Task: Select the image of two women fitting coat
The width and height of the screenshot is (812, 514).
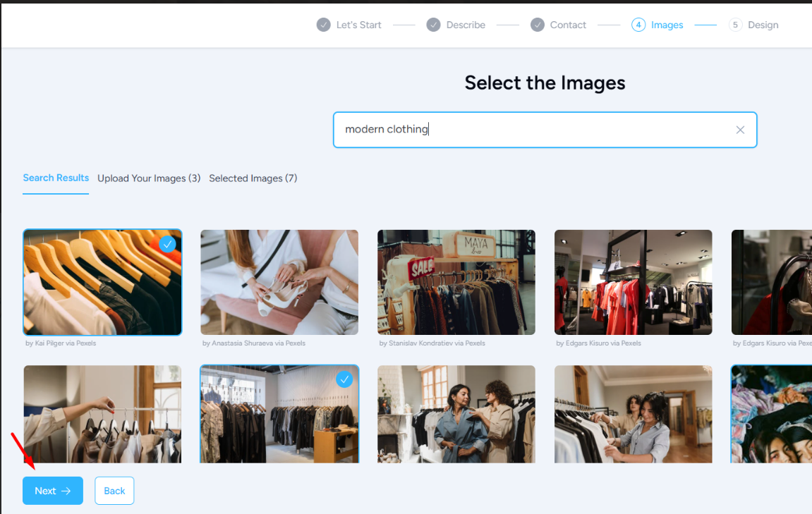Action: pyautogui.click(x=456, y=414)
